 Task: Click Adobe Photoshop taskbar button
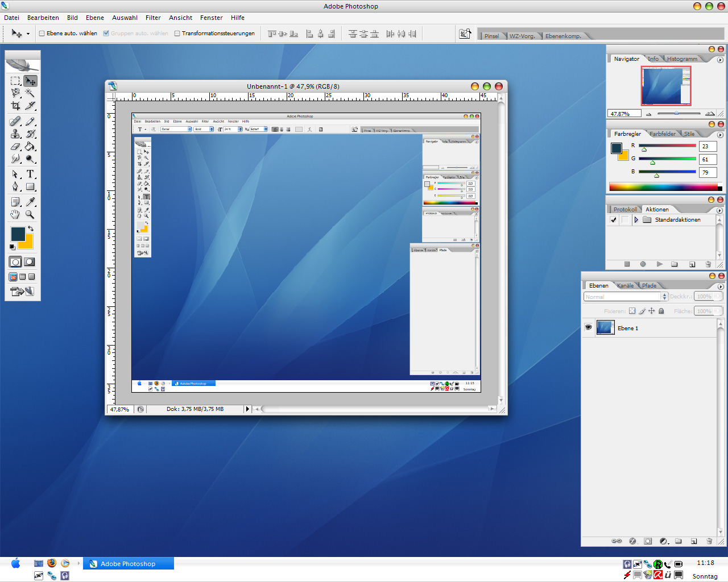[x=129, y=563]
